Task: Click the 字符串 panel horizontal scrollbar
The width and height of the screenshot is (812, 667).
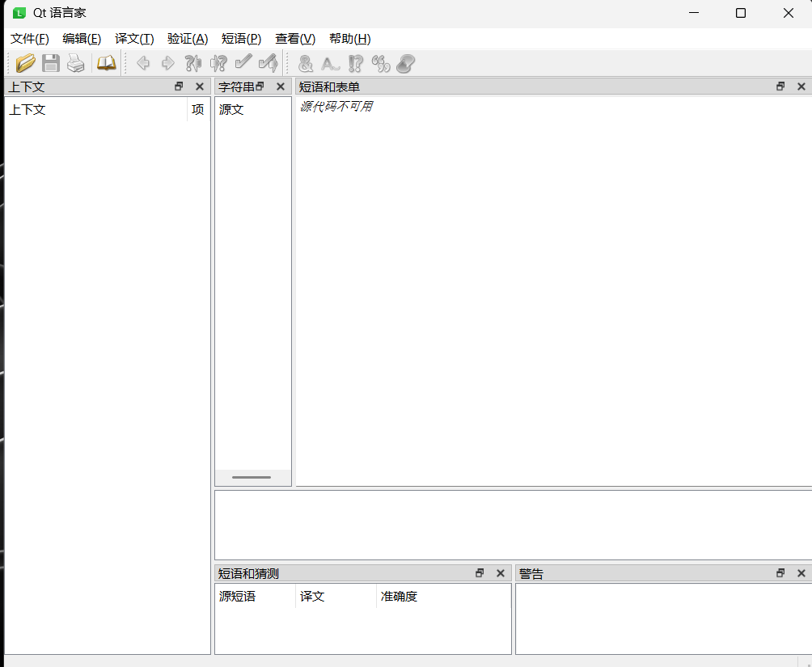Action: 252,478
